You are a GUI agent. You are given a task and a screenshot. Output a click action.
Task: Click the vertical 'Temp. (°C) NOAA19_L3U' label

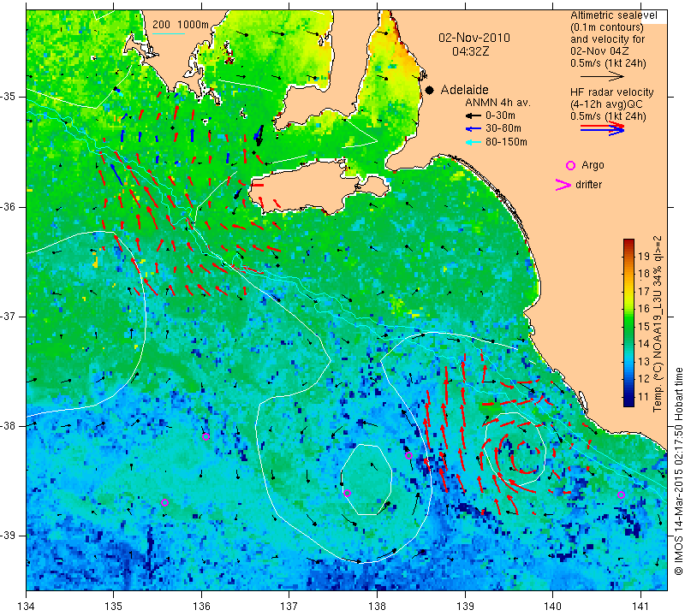658,323
